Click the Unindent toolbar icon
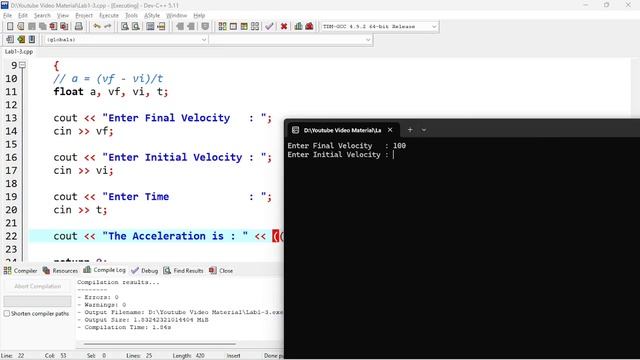The width and height of the screenshot is (640, 360). click(x=191, y=26)
